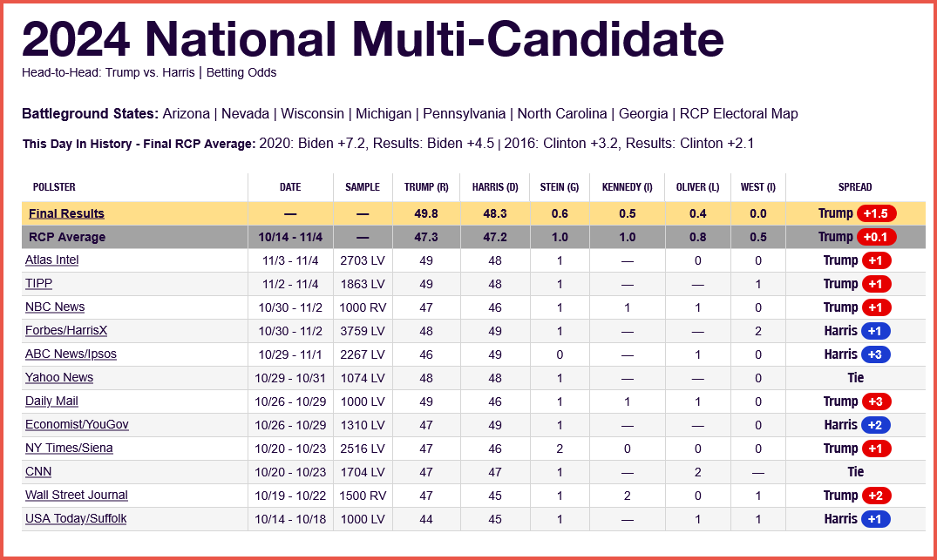This screenshot has height=560, width=937.
Task: Click the Economist/YouGov poll link
Action: coord(77,425)
